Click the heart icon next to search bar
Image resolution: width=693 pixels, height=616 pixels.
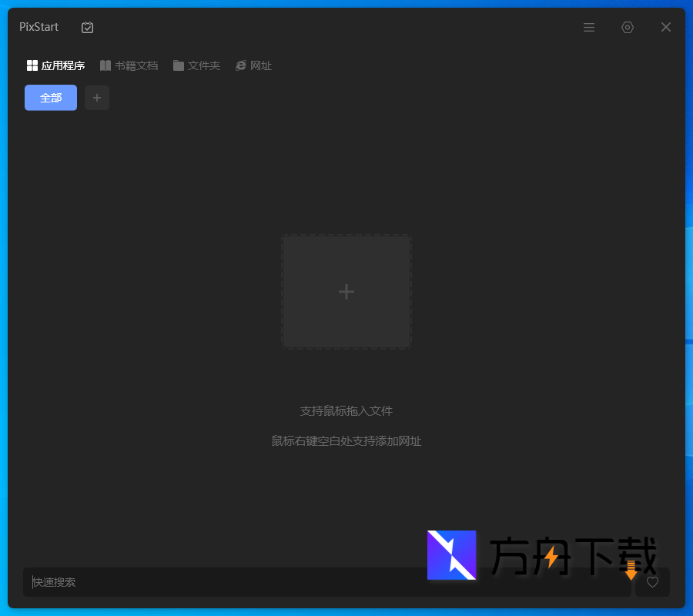click(652, 582)
